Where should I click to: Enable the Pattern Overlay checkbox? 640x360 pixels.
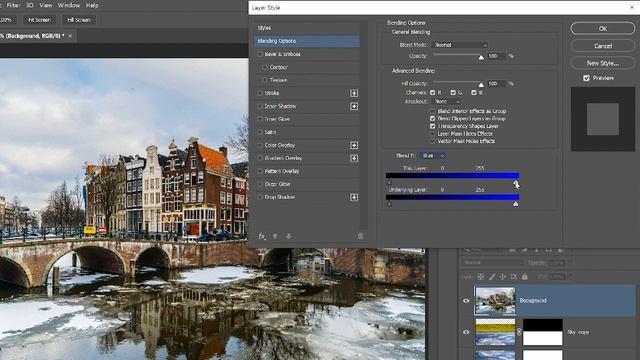260,171
